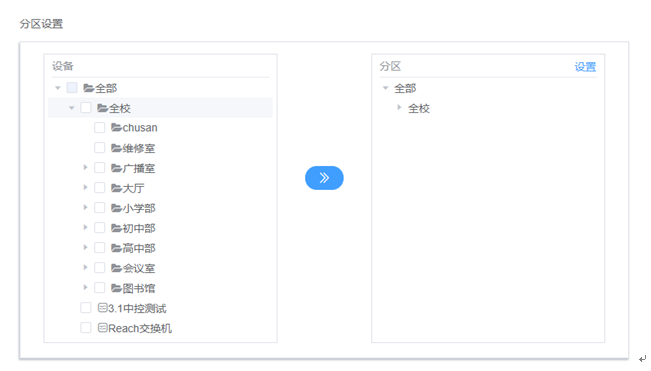
Task: Select the 大厅 checkbox
Action: 100,188
